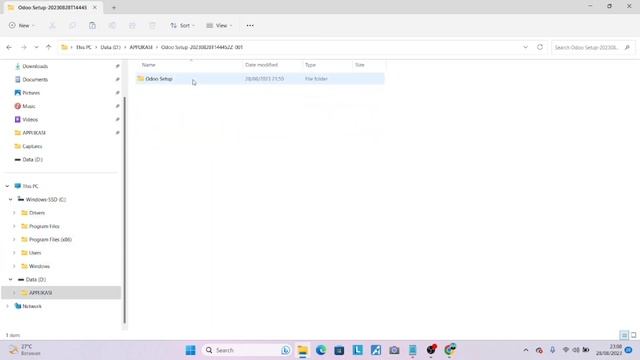Open Pictures in quick access
Screen dimensions: 640x360
point(31,93)
